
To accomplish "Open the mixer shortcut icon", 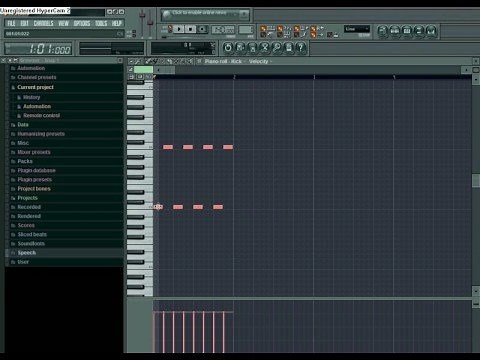I will [431, 31].
